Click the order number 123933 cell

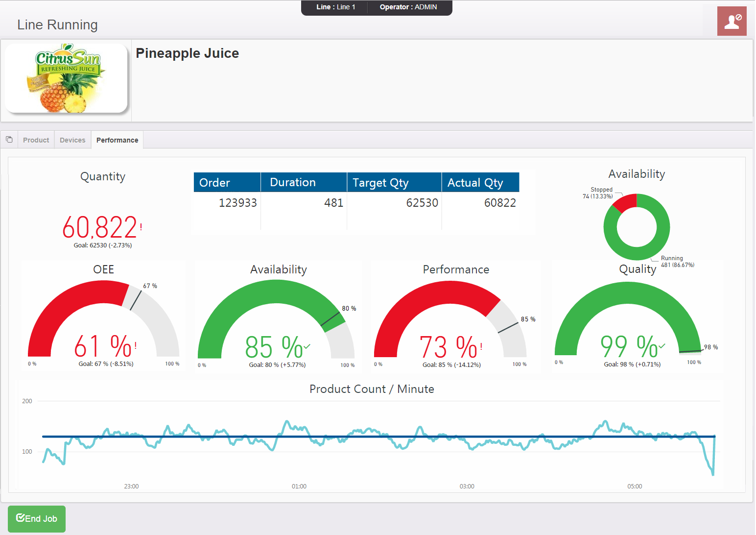[237, 203]
